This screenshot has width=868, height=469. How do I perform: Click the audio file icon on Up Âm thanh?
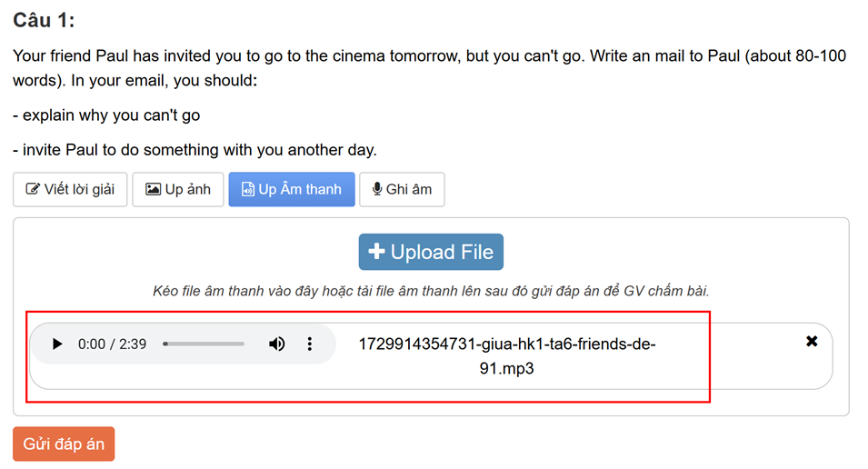[x=248, y=189]
